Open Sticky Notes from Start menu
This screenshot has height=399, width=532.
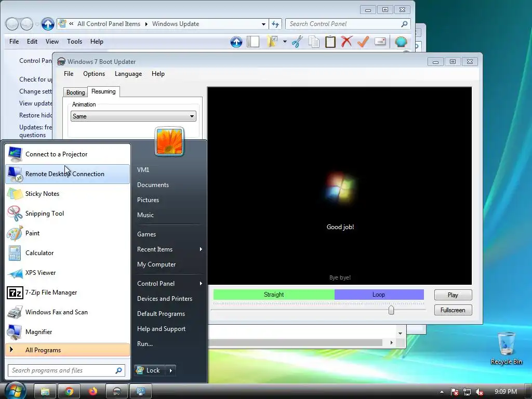[x=68, y=194]
